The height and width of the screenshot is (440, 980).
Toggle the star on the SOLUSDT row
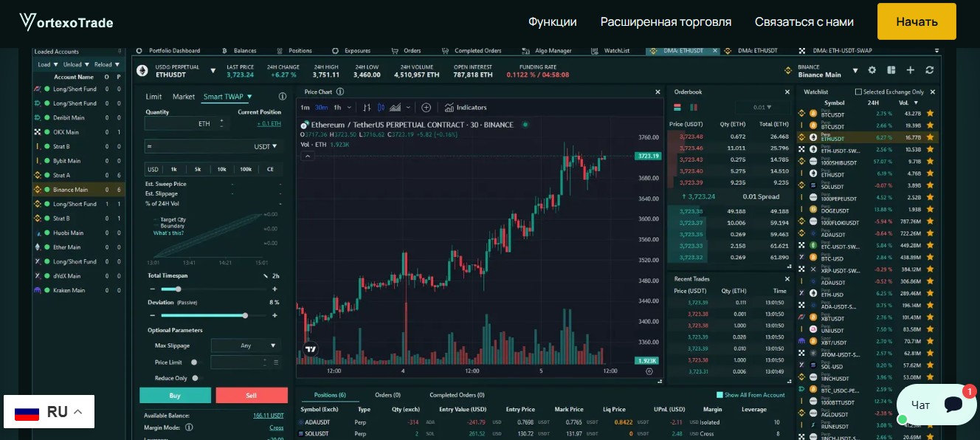click(x=930, y=186)
